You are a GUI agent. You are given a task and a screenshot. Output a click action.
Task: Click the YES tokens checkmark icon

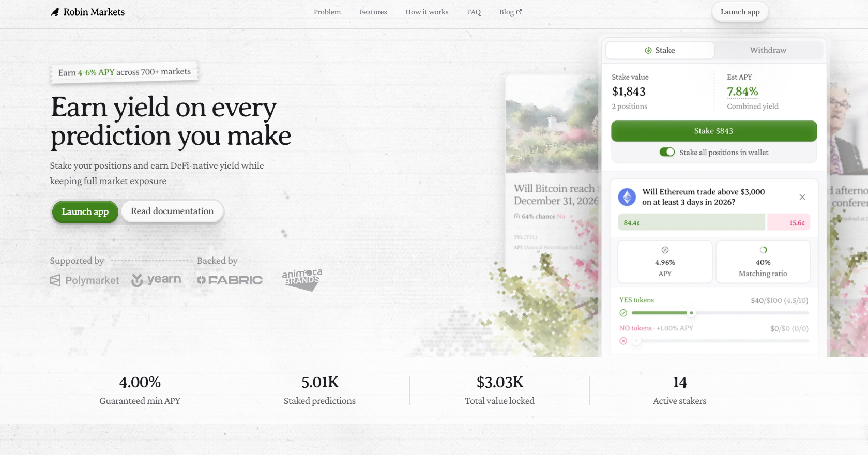[x=623, y=313]
